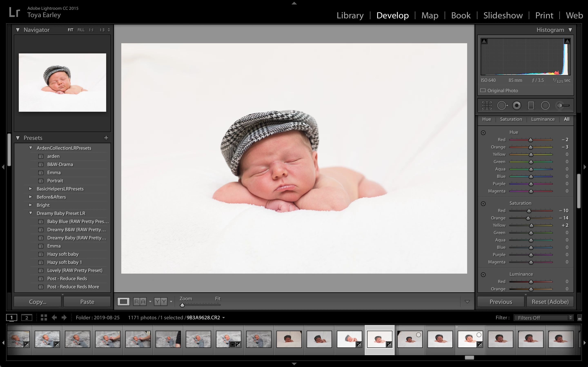This screenshot has height=367, width=588.
Task: Click the Copy... button
Action: click(38, 302)
